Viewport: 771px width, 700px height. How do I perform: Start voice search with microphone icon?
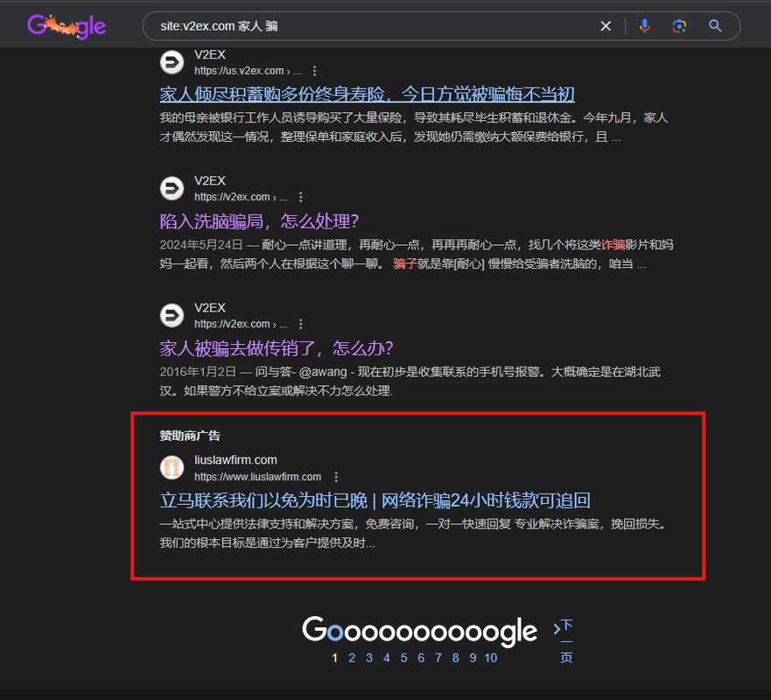point(644,26)
